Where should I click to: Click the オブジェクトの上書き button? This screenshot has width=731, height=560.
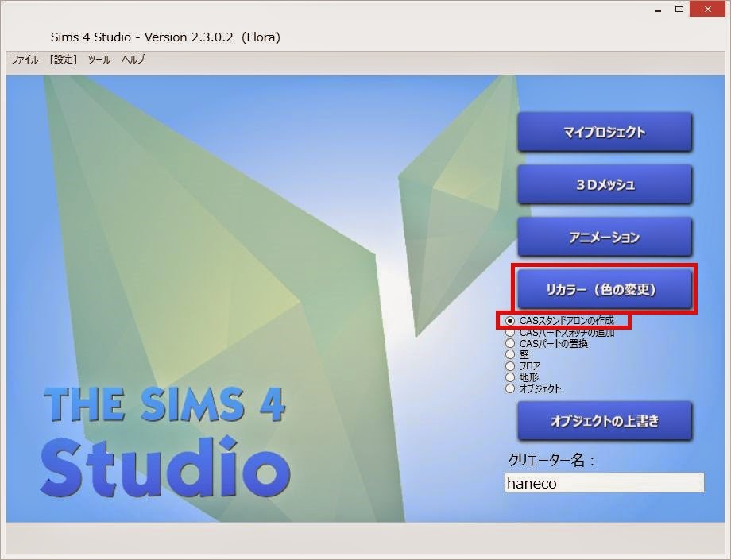pos(605,421)
